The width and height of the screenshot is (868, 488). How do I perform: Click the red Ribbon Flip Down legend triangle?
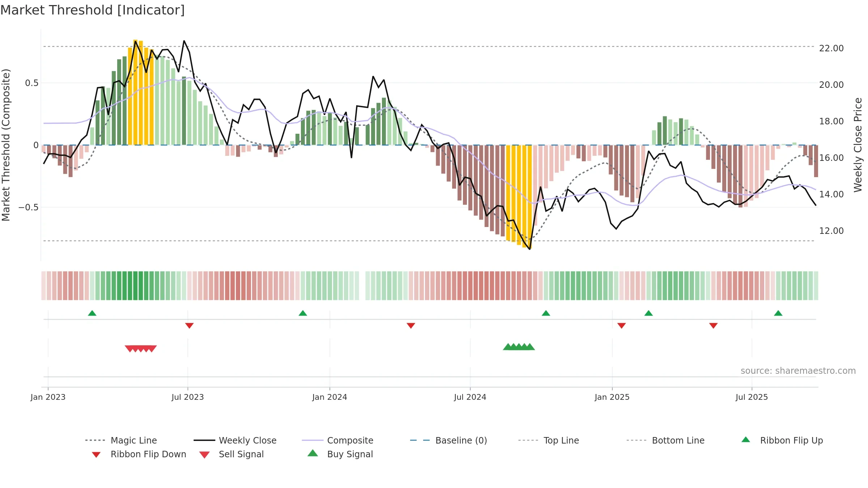96,455
